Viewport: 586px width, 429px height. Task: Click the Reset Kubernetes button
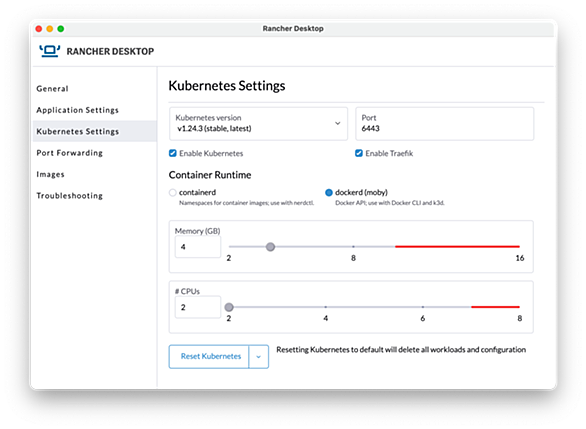pyautogui.click(x=209, y=357)
